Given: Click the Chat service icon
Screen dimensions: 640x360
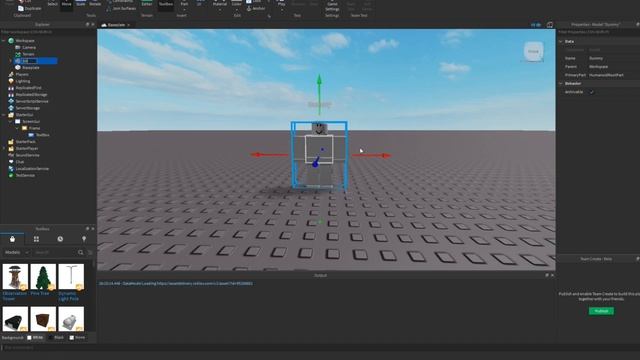Looking at the screenshot, I should click(11, 162).
